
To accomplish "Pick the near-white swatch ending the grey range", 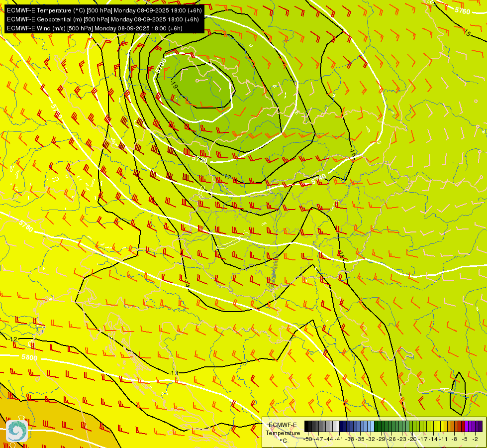I will tap(338, 426).
